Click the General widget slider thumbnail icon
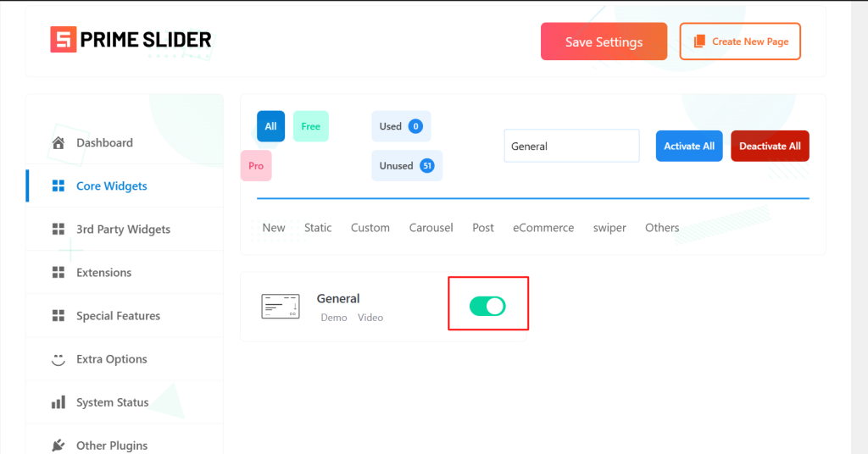Image resolution: width=868 pixels, height=454 pixels. (x=281, y=307)
